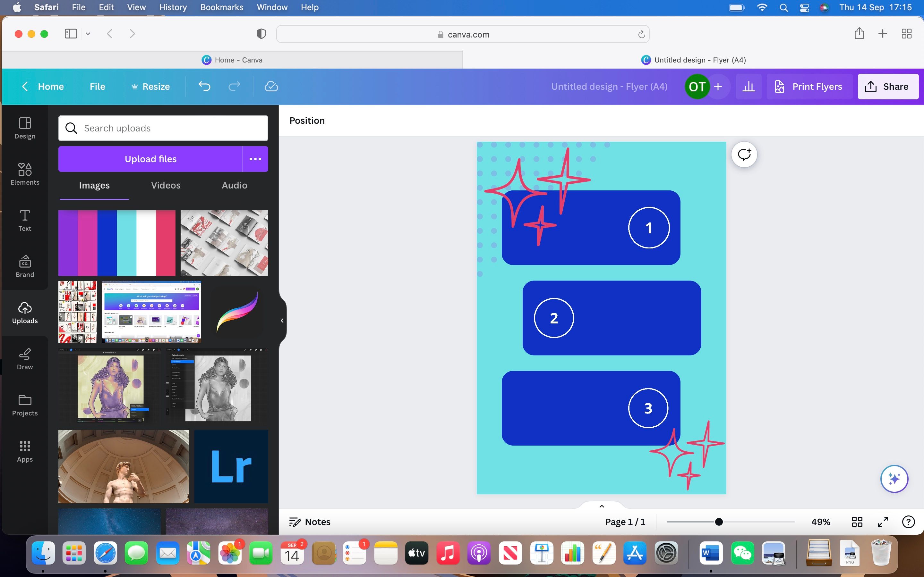924x577 pixels.
Task: Switch to the Videos tab in uploads
Action: click(166, 185)
